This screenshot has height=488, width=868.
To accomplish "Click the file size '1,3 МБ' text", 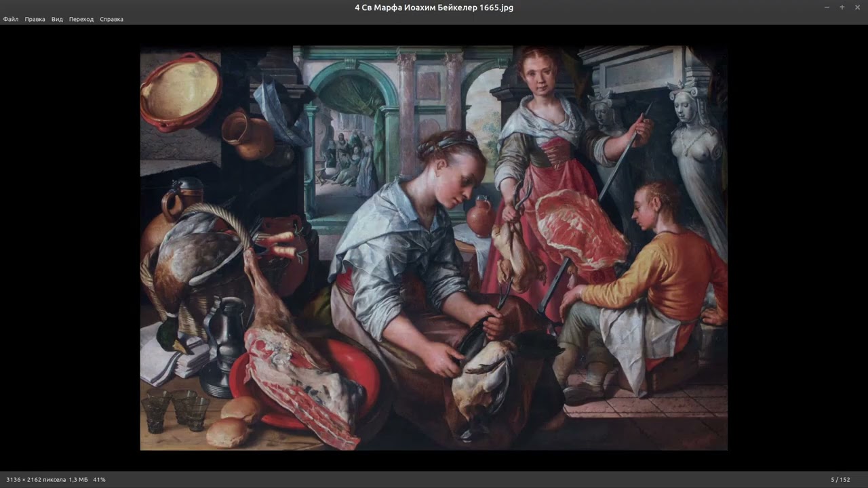I will (x=79, y=480).
